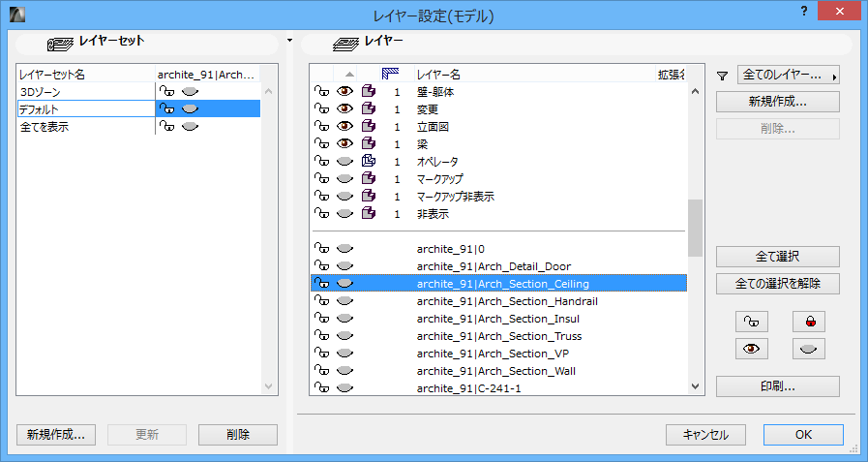Click 新規作成 button under layer sets

(56, 435)
